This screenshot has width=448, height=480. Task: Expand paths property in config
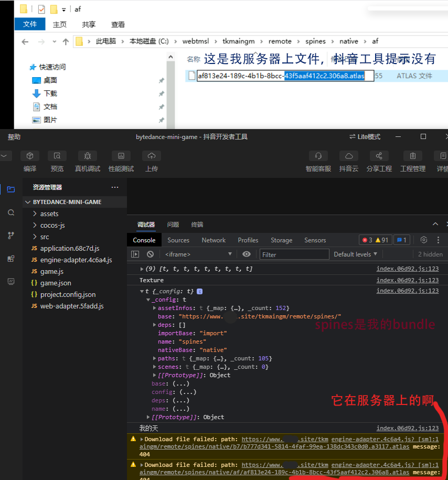pyautogui.click(x=154, y=358)
